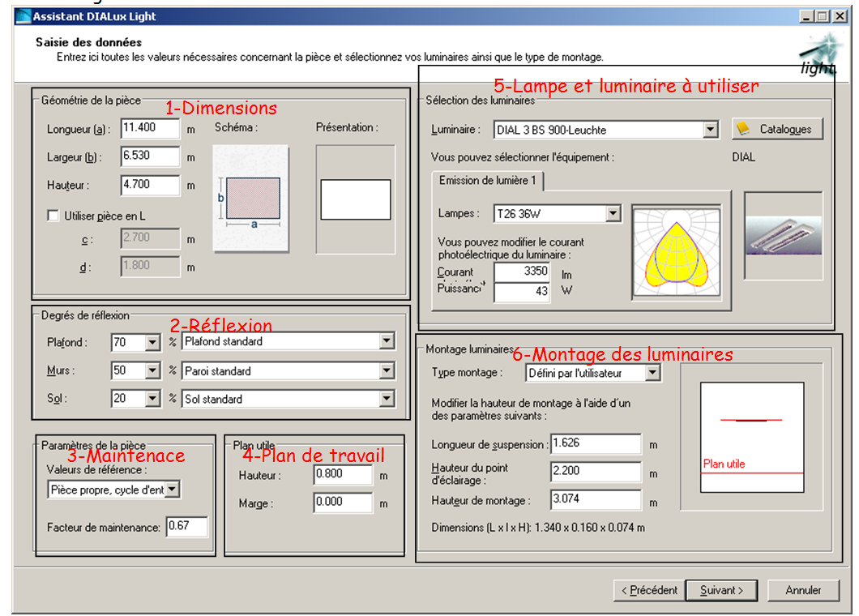Select the Emission de lumière 1 tab
Screen dimensions: 859x616
pyautogui.click(x=488, y=180)
